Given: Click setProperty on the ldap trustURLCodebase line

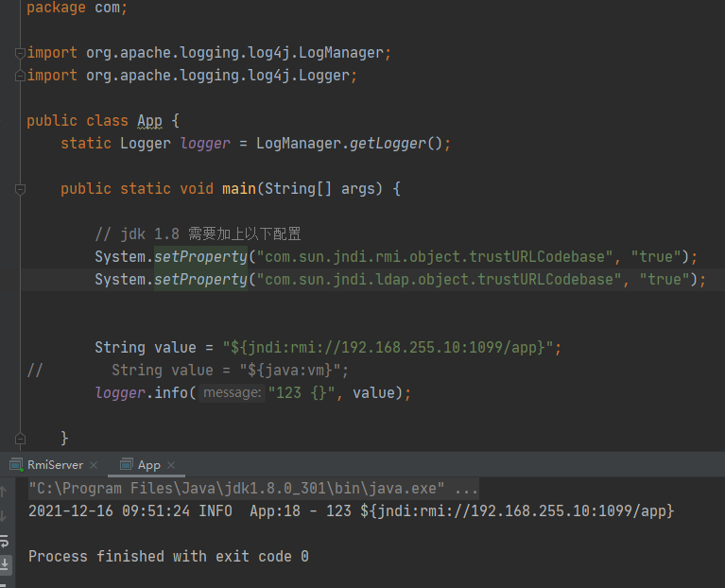Looking at the screenshot, I should 200,279.
